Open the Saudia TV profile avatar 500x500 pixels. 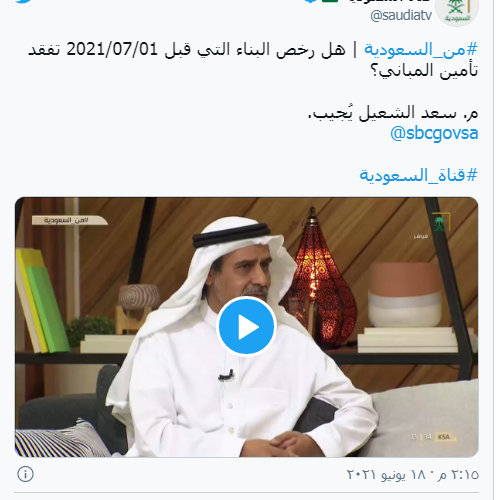pos(457,10)
